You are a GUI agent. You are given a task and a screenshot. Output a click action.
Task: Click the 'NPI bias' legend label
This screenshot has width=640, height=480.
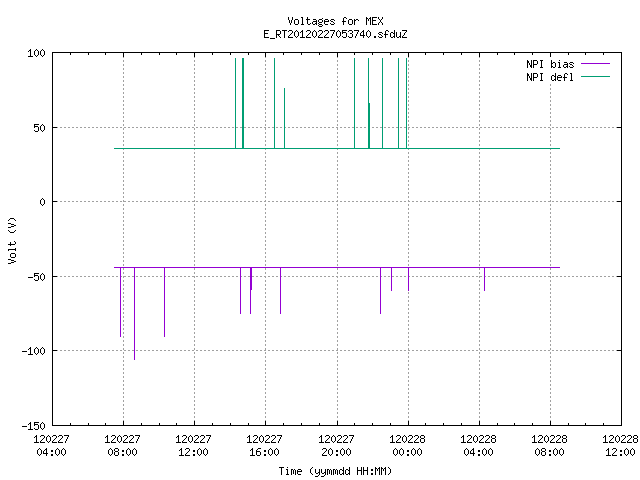550,64
